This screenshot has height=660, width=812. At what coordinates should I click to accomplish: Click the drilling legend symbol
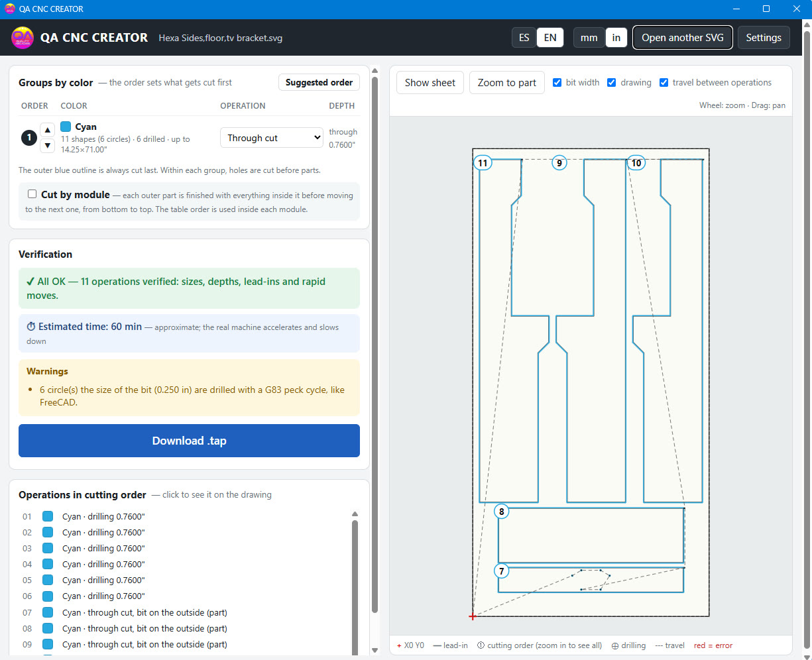click(x=615, y=645)
